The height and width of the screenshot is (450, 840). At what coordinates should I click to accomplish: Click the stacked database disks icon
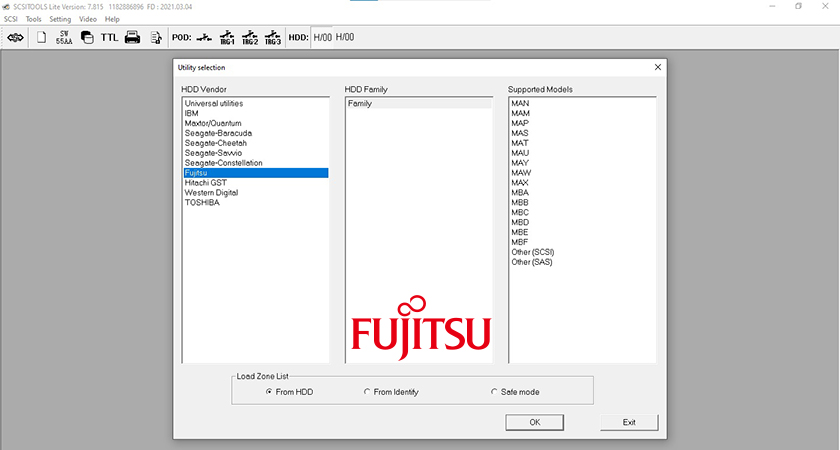tap(87, 38)
